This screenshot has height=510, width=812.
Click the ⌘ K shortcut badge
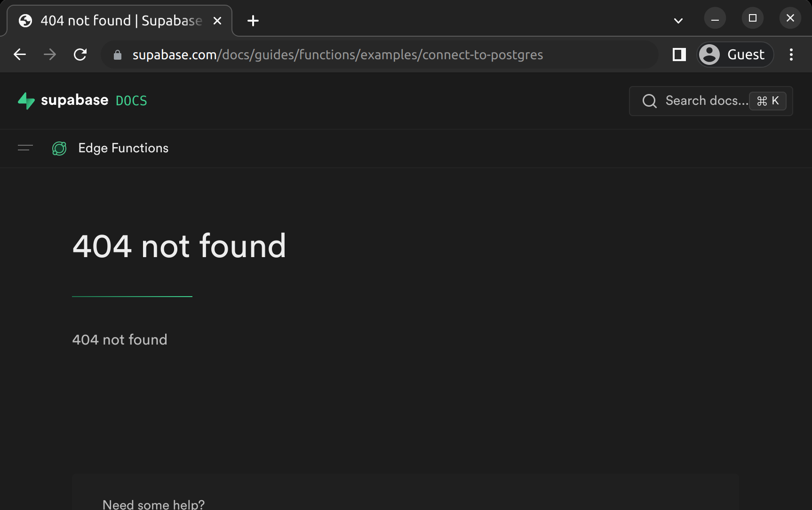tap(767, 101)
